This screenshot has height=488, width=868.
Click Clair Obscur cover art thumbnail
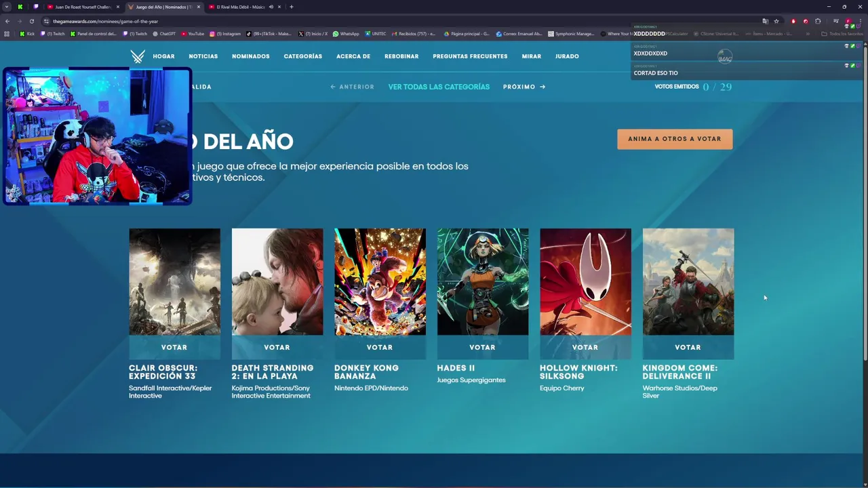(x=174, y=281)
